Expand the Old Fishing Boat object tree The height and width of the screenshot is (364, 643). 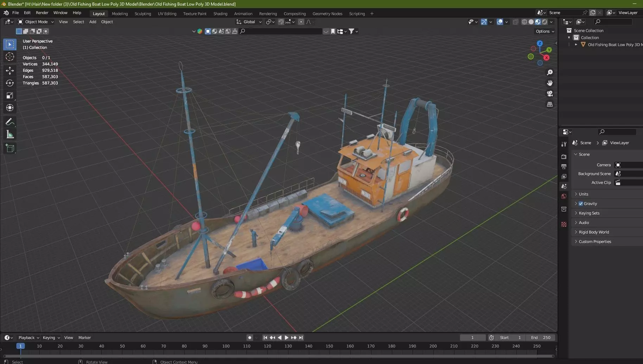point(576,45)
